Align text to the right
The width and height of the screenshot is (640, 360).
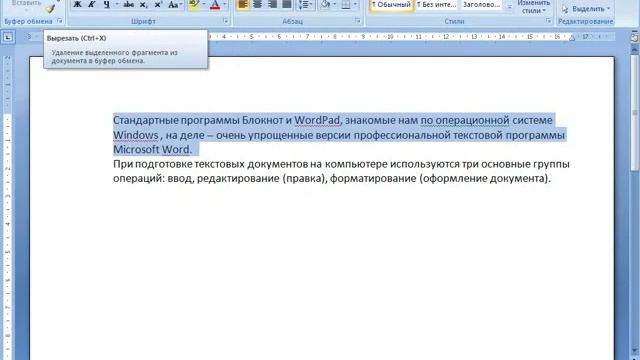click(x=272, y=5)
